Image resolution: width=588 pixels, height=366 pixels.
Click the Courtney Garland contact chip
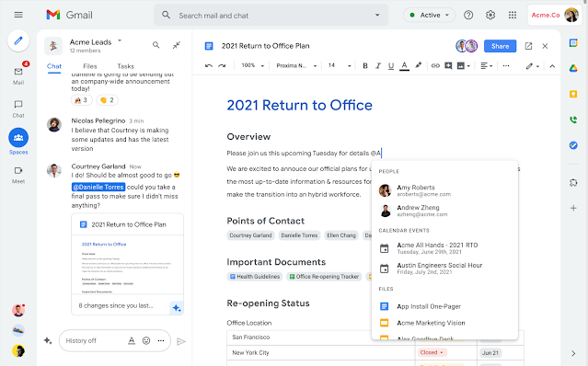point(250,235)
